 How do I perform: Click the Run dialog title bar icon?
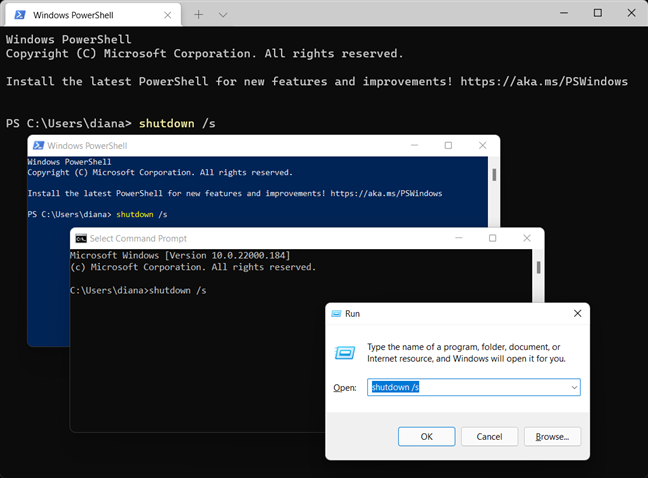(x=336, y=314)
